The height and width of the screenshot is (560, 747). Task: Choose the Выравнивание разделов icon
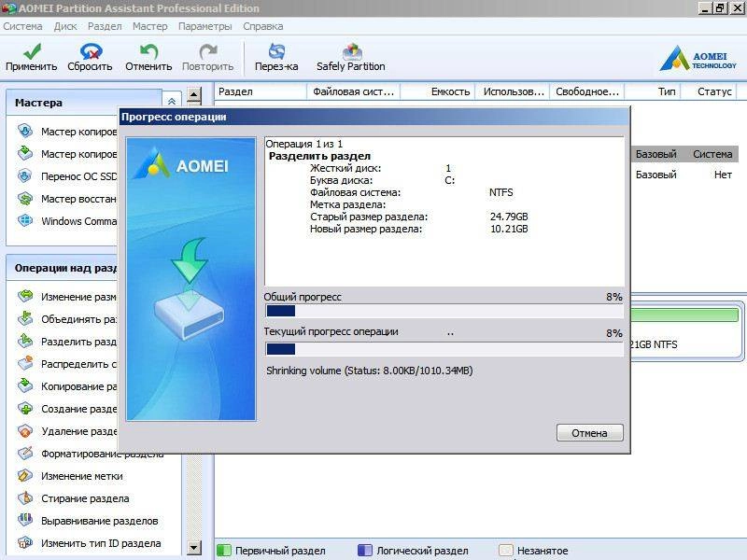tap(25, 520)
